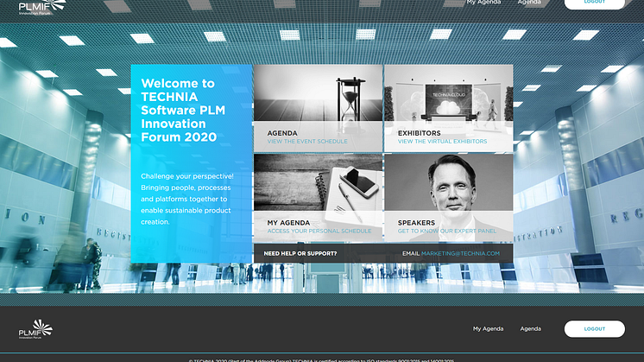
Task: Select My Agenda in the footer menu
Action: pyautogui.click(x=488, y=328)
